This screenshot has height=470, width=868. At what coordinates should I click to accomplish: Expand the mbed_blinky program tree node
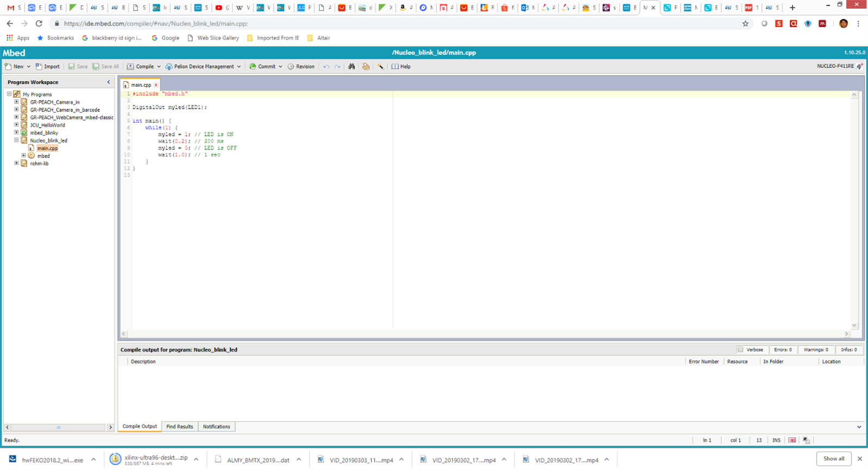point(16,133)
